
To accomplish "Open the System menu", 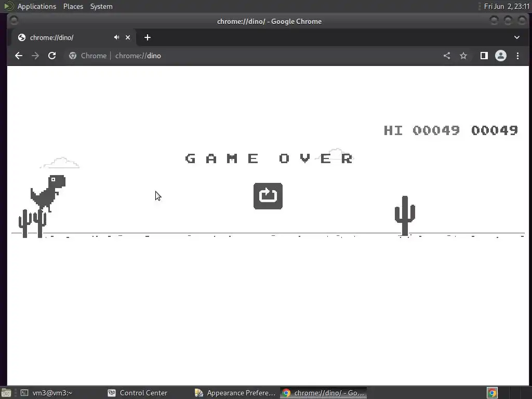I will click(101, 6).
